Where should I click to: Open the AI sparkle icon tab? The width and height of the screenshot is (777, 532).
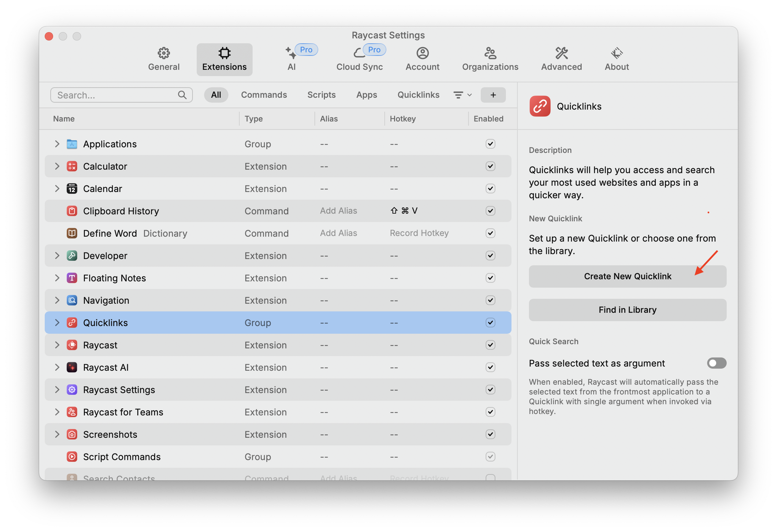tap(291, 53)
